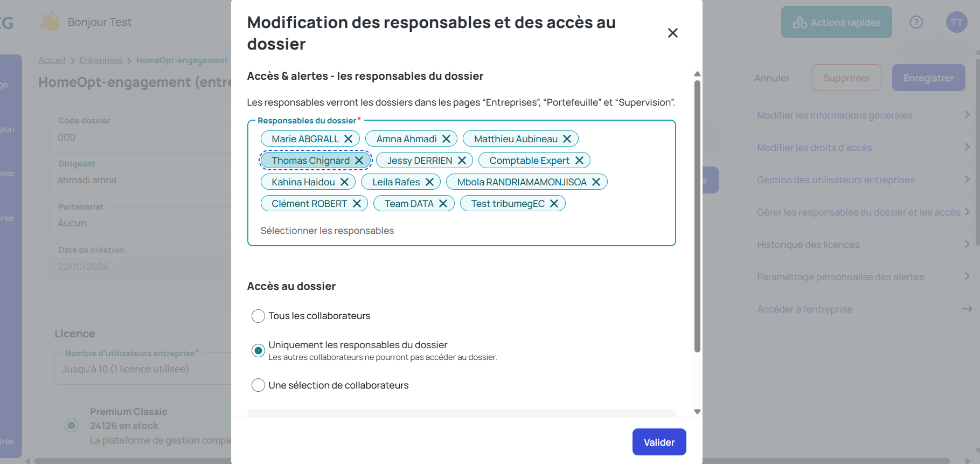Remove Team DATA chip
This screenshot has width=980, height=464.
443,204
